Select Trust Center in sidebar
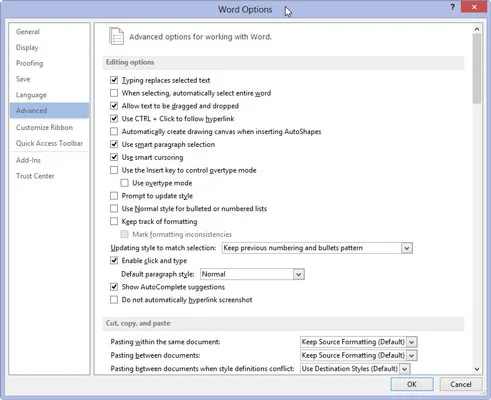The width and height of the screenshot is (491, 400). point(35,176)
